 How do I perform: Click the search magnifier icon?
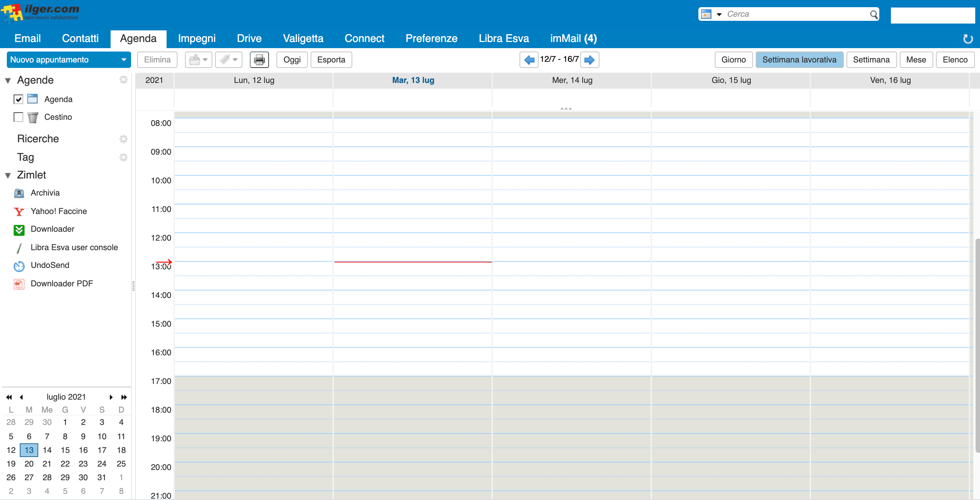click(874, 14)
